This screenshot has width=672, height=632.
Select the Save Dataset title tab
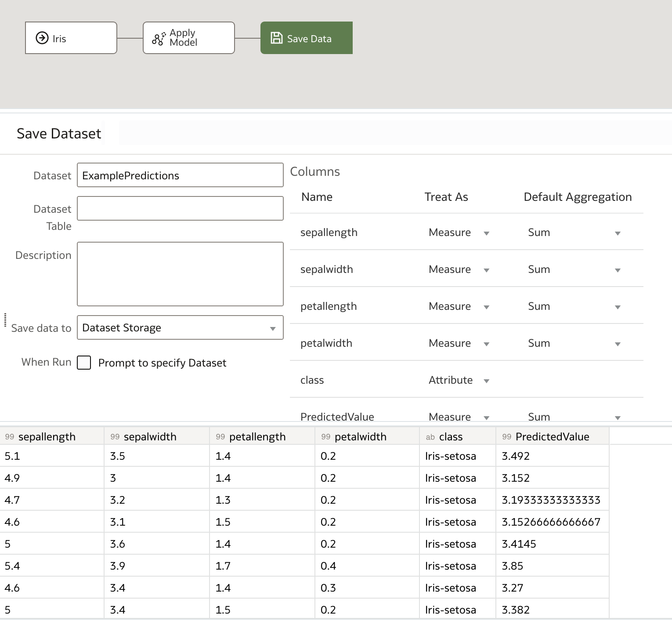pos(59,133)
